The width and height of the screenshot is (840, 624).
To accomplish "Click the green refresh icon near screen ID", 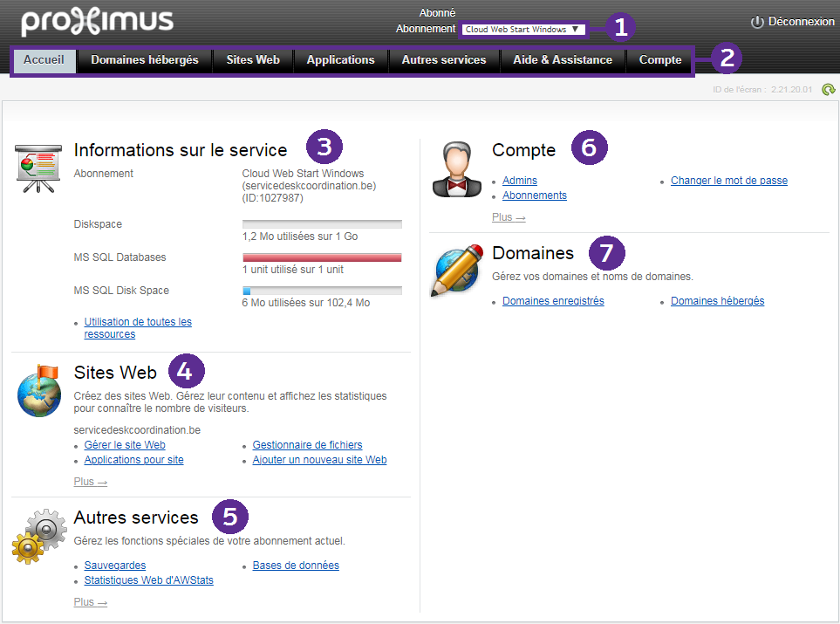I will point(828,89).
